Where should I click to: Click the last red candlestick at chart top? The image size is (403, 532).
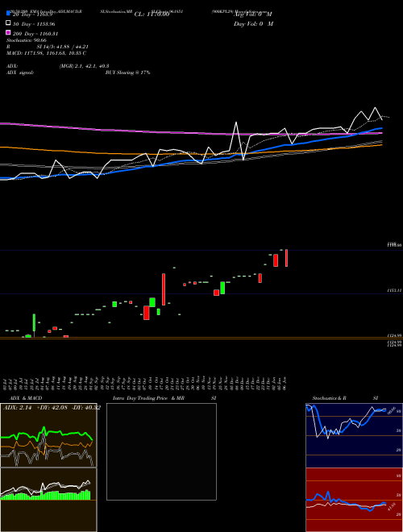287,258
